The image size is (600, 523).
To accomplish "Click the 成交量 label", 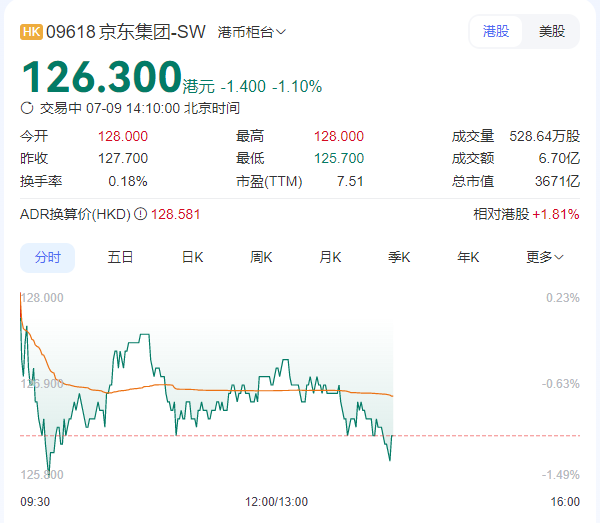I will [473, 136].
